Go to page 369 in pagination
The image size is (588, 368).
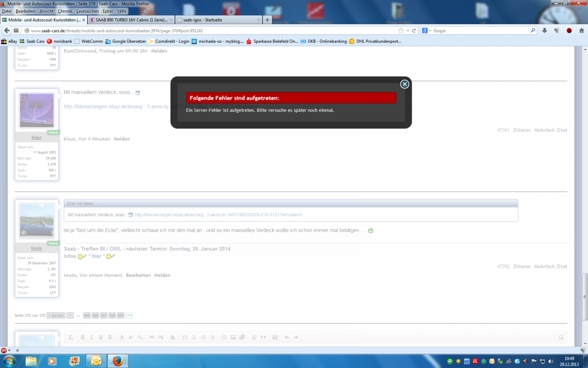(120, 315)
